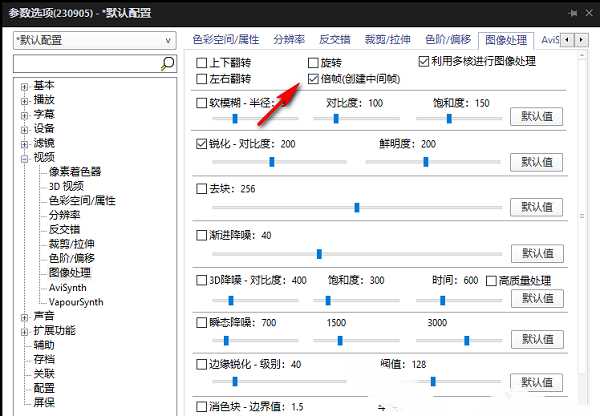Image resolution: width=600 pixels, height=416 pixels.
Task: Open the 默认配置 profile dropdown
Action: pyautogui.click(x=95, y=40)
